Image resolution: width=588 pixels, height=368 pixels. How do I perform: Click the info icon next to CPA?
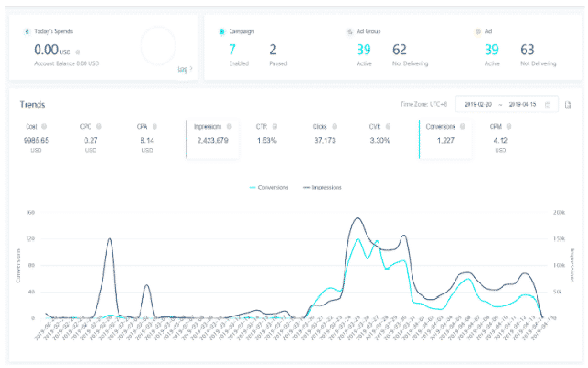click(x=154, y=125)
